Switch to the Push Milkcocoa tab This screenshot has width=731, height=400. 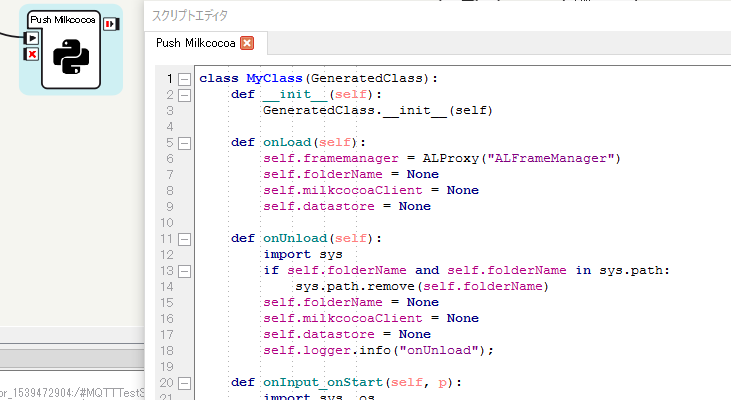pyautogui.click(x=196, y=43)
